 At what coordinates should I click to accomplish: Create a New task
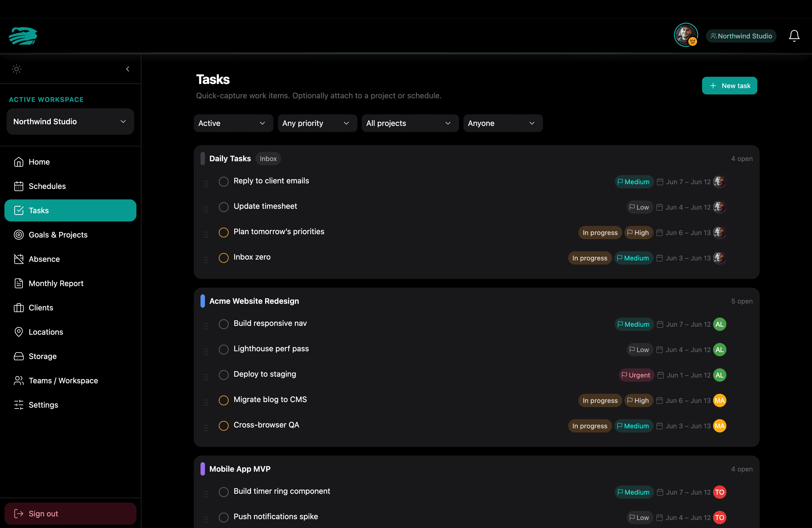(x=729, y=86)
